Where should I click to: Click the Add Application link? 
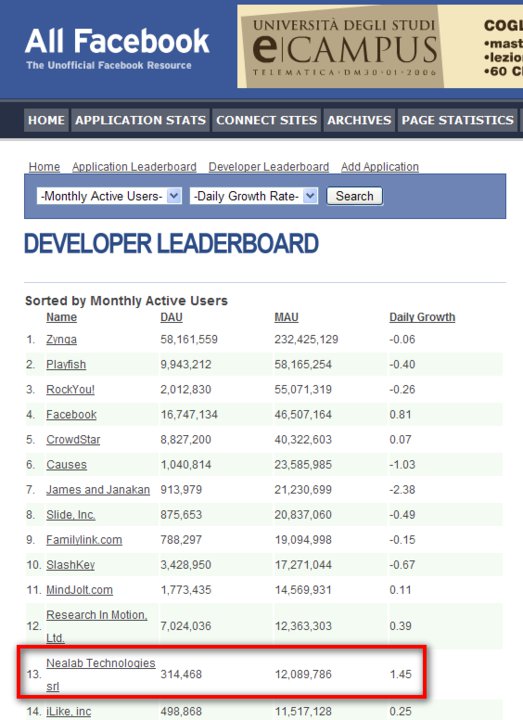[380, 167]
